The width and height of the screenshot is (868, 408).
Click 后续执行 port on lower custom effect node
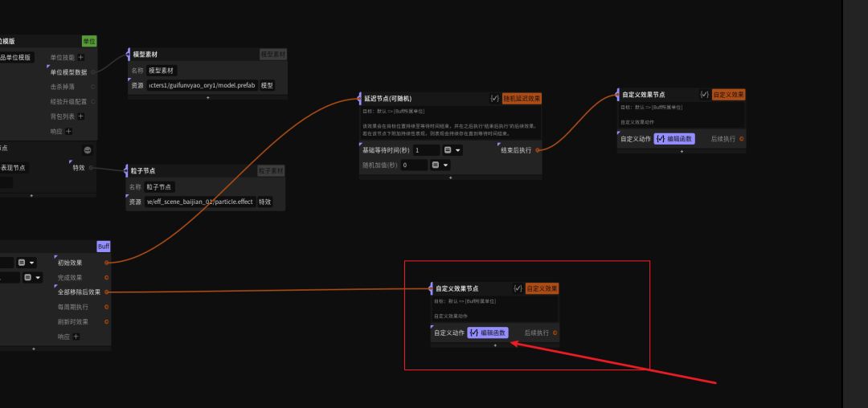(x=555, y=333)
